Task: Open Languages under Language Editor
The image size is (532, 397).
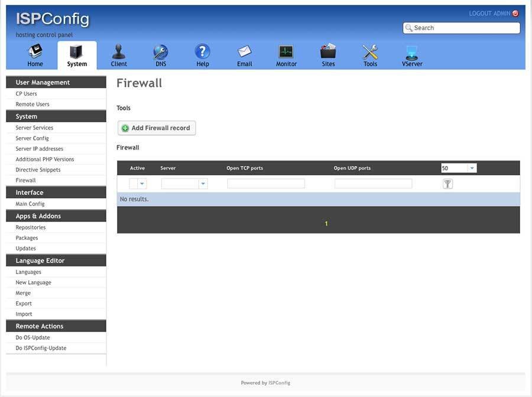Action: point(28,272)
